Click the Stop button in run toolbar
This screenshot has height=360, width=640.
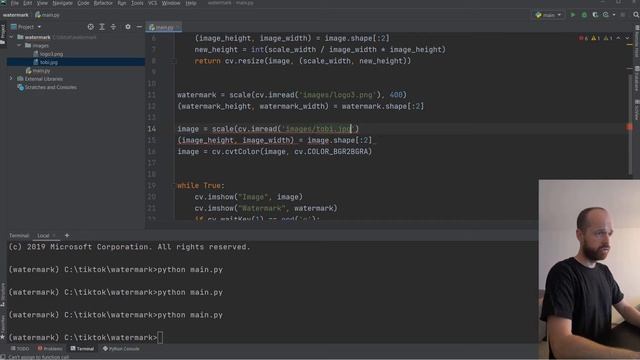tap(623, 15)
